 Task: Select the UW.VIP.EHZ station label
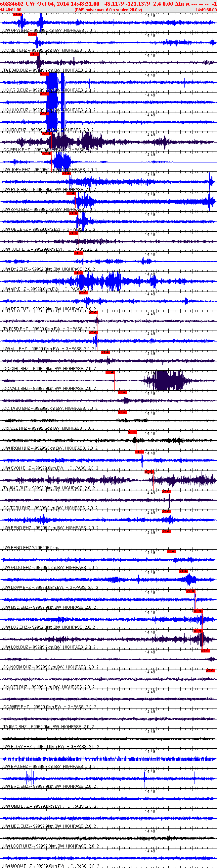tap(48, 289)
